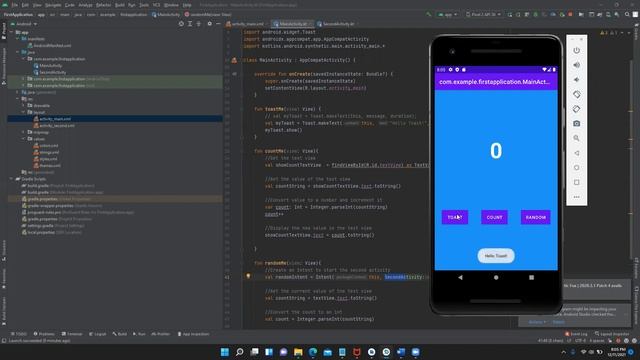
Task: Tap the RANDOM button in the app
Action: pyautogui.click(x=536, y=217)
